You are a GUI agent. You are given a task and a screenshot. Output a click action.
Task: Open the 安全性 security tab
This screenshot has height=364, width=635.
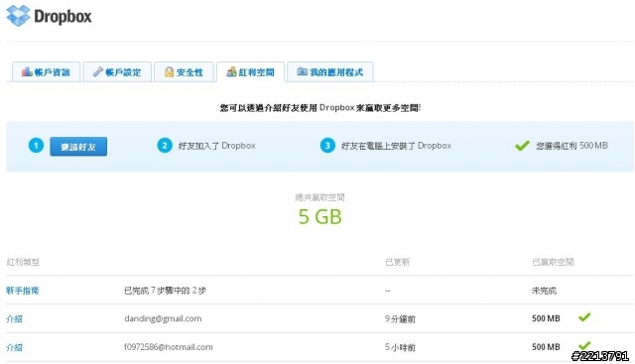click(x=184, y=72)
